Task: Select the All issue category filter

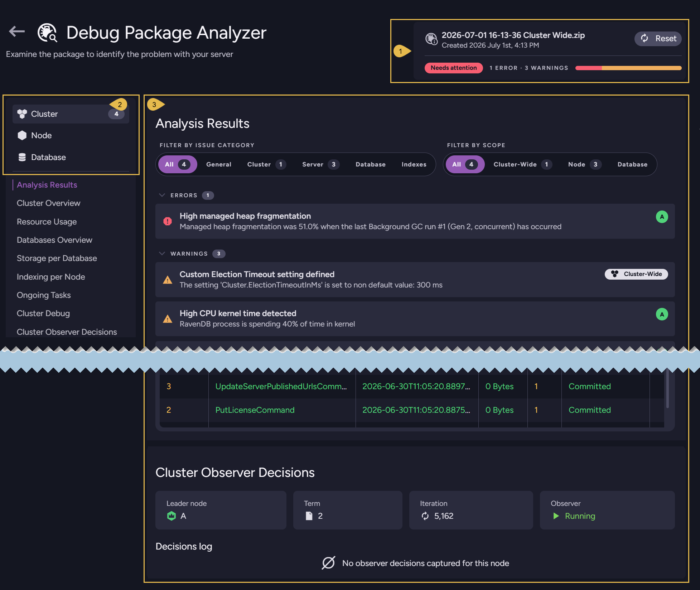Action: point(178,164)
